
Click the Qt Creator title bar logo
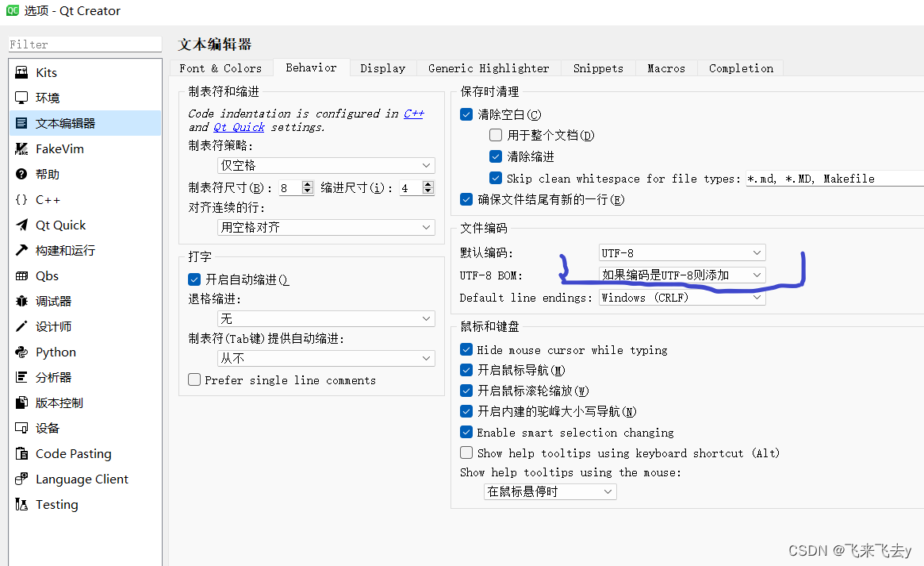pos(13,10)
